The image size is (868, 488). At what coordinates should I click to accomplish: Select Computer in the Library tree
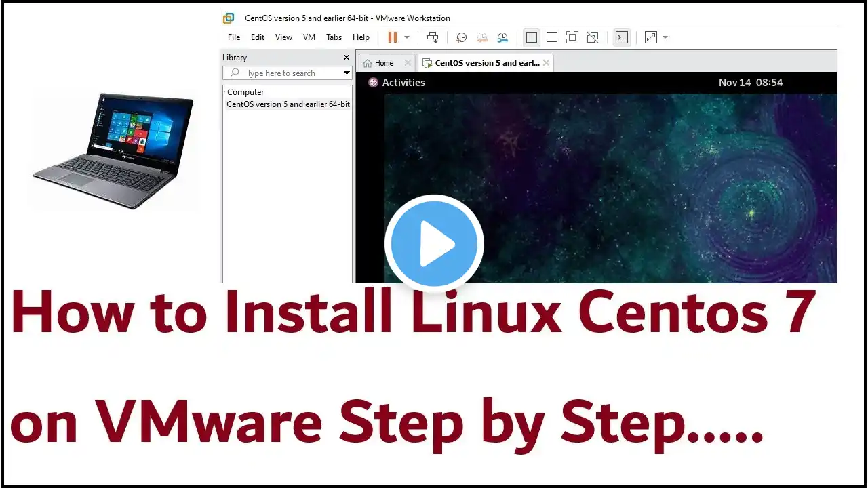(245, 92)
